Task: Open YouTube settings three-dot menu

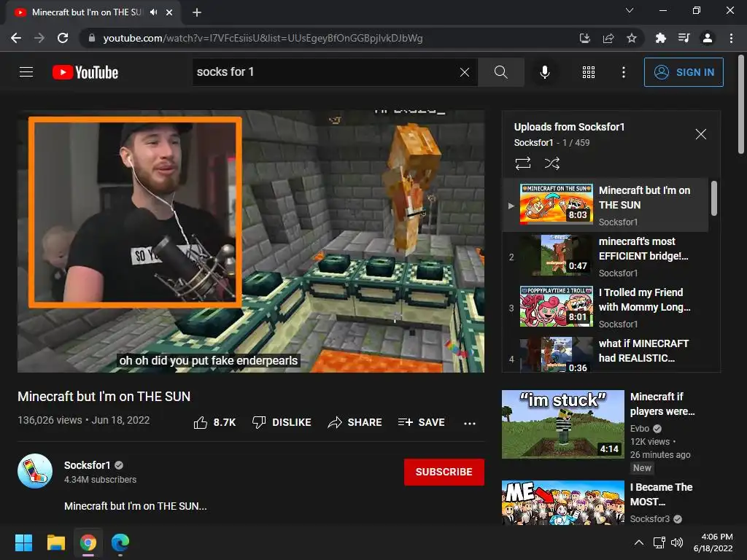Action: tap(624, 72)
